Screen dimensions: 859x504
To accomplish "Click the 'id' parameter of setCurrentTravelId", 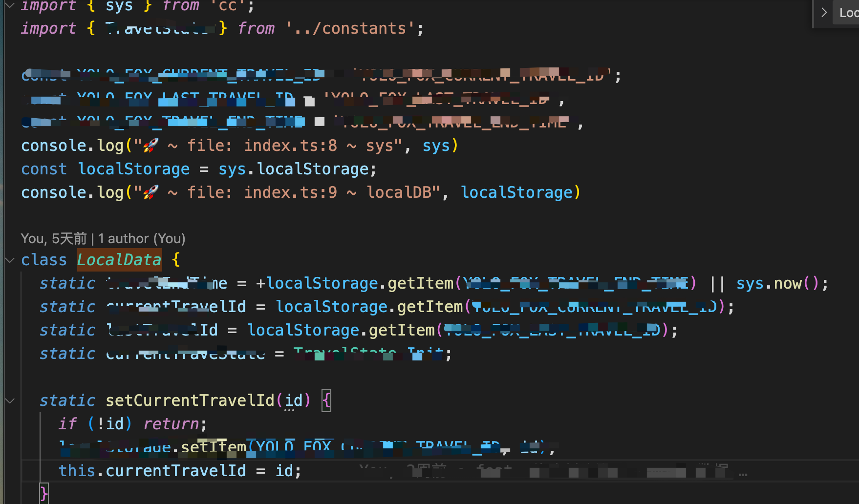I will (x=294, y=401).
